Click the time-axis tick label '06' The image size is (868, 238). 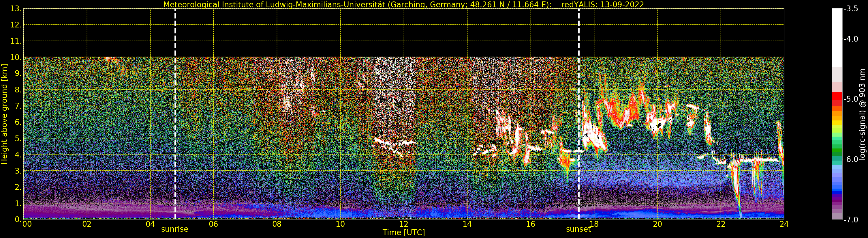214,224
